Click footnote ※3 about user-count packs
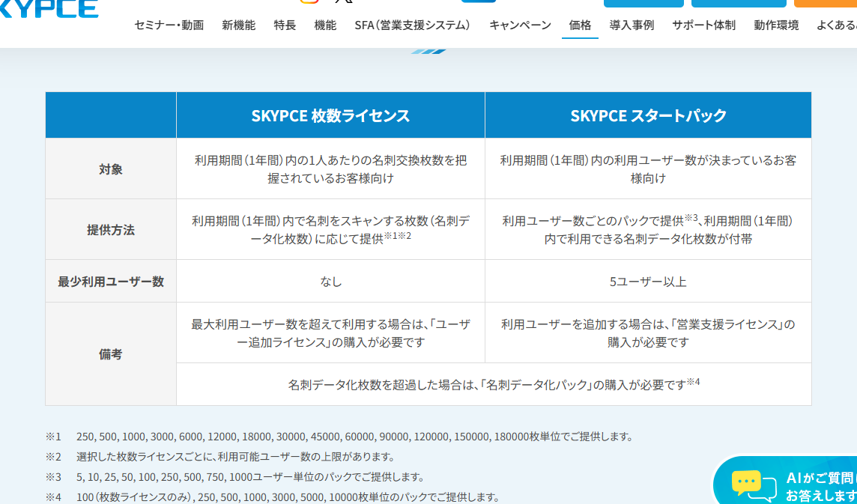The height and width of the screenshot is (504, 857). pyautogui.click(x=235, y=477)
